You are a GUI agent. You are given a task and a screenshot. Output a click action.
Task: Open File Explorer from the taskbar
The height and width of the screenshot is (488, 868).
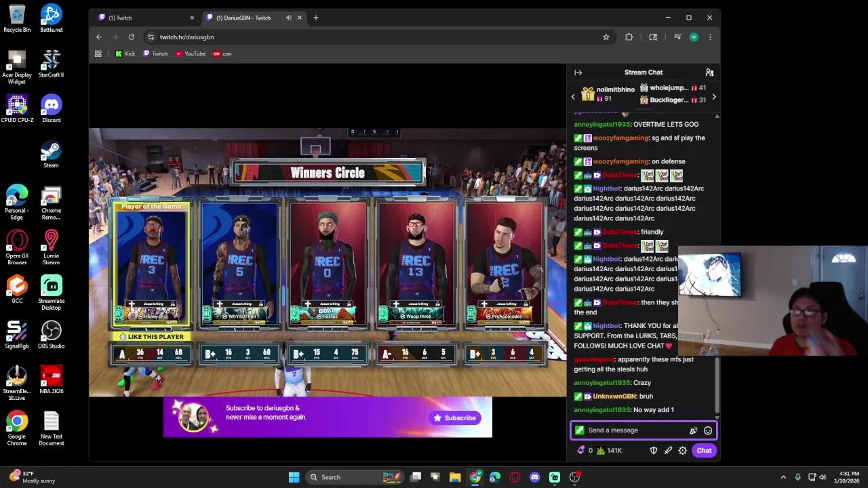tap(455, 477)
